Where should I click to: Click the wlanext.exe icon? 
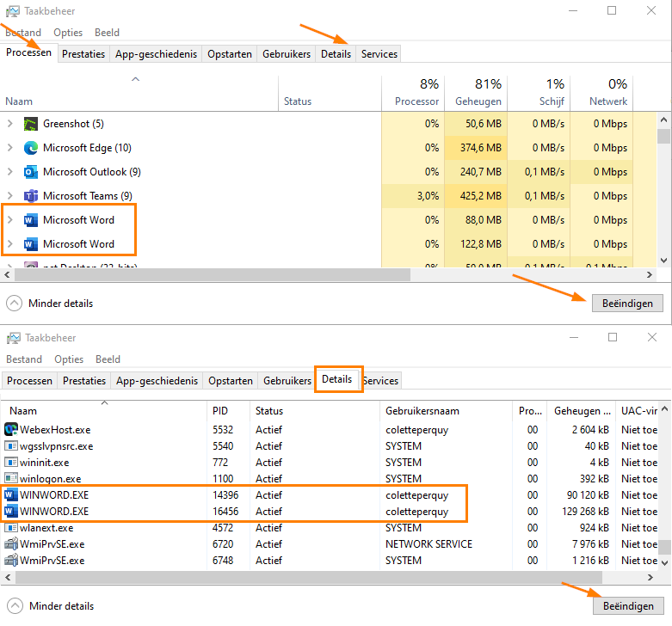coord(11,527)
